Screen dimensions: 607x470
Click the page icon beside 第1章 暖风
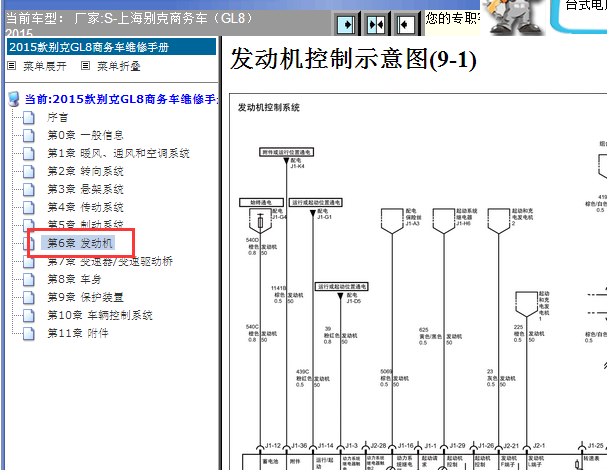coord(29,153)
